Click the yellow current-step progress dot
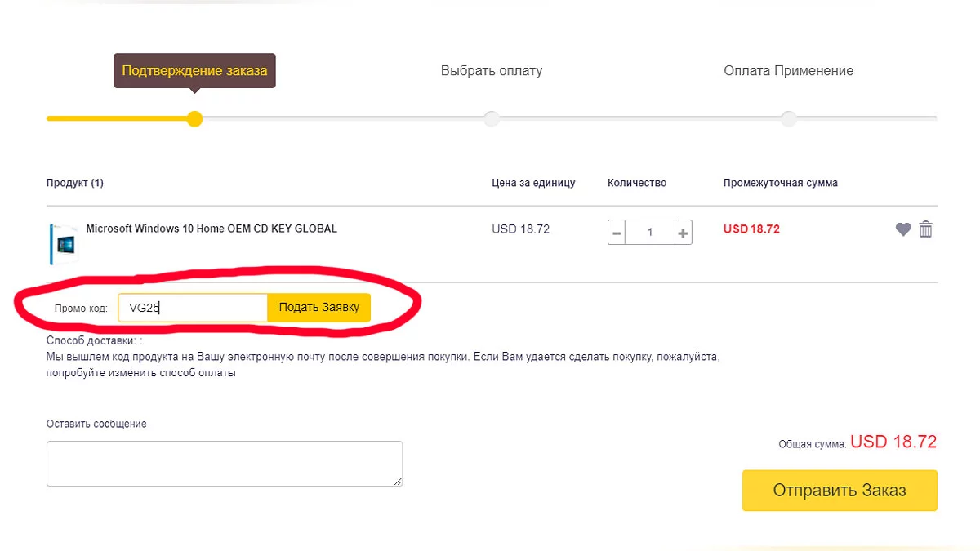The width and height of the screenshot is (980, 551). [x=194, y=119]
